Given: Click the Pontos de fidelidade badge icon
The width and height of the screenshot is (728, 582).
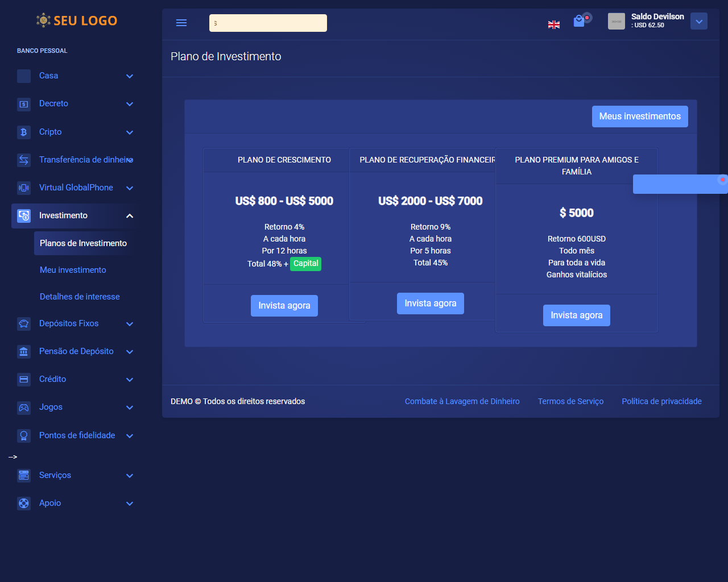Looking at the screenshot, I should coord(24,435).
